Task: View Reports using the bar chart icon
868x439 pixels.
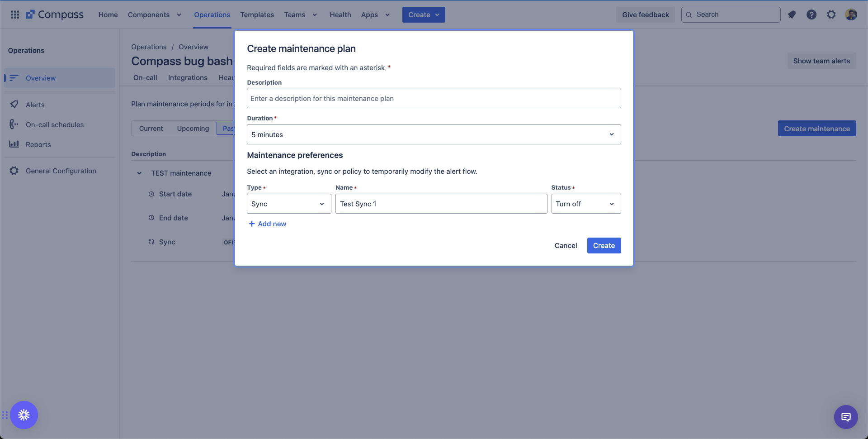Action: coord(14,144)
